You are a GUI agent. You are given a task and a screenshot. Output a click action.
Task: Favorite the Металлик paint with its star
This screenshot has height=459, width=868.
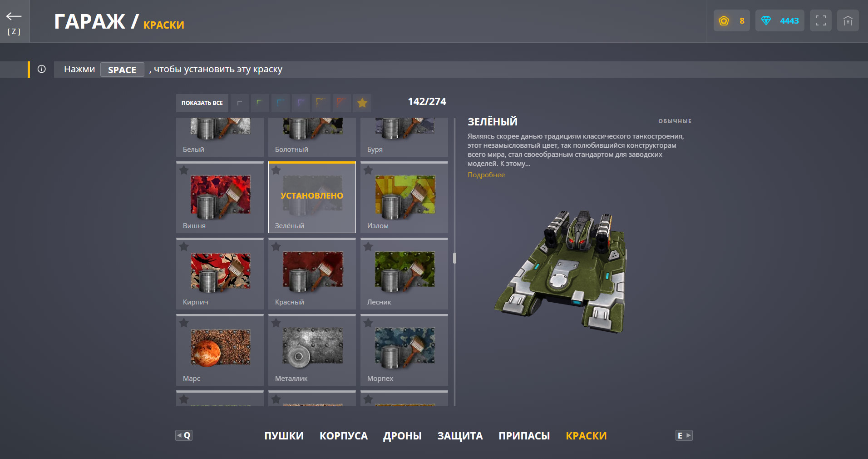pos(276,323)
